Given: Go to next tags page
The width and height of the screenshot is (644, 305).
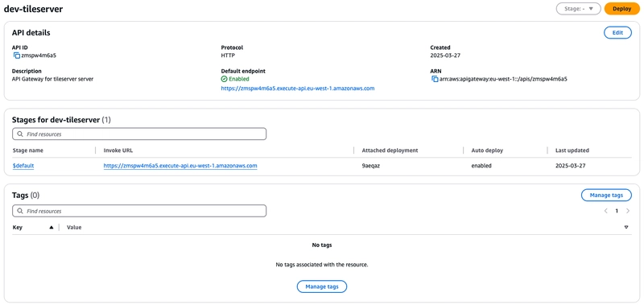Looking at the screenshot, I should point(628,211).
